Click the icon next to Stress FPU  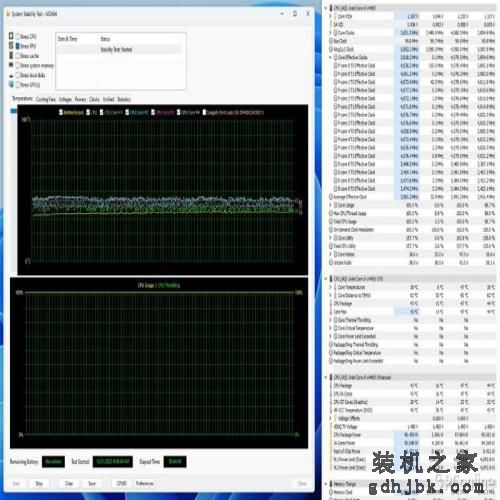tap(11, 45)
